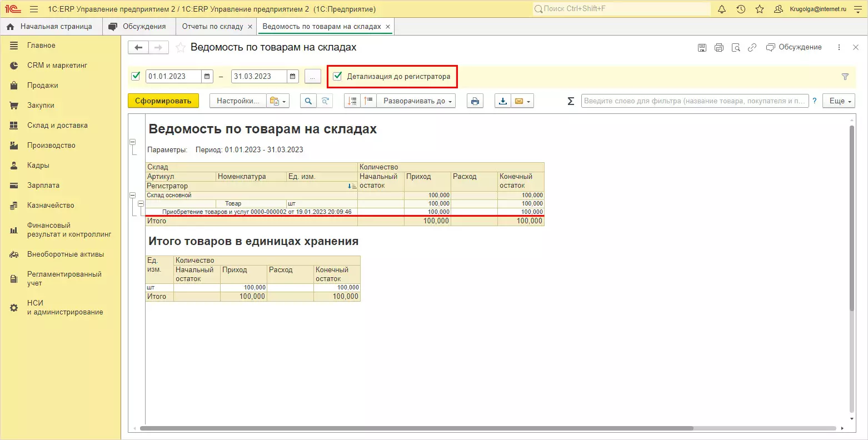Switch to 'Отчеты по складу' tab
868x440 pixels.
coord(213,26)
